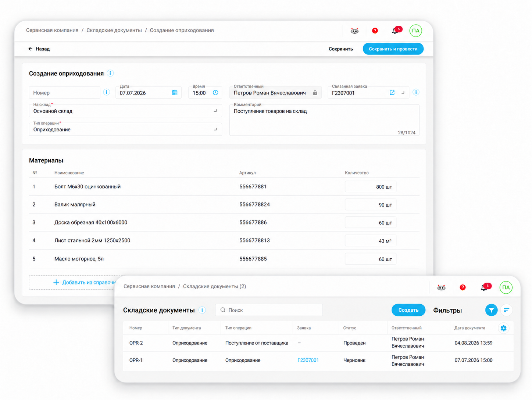Edit the quantity field for Лист стальной 2мм
532x400 pixels.
point(371,241)
